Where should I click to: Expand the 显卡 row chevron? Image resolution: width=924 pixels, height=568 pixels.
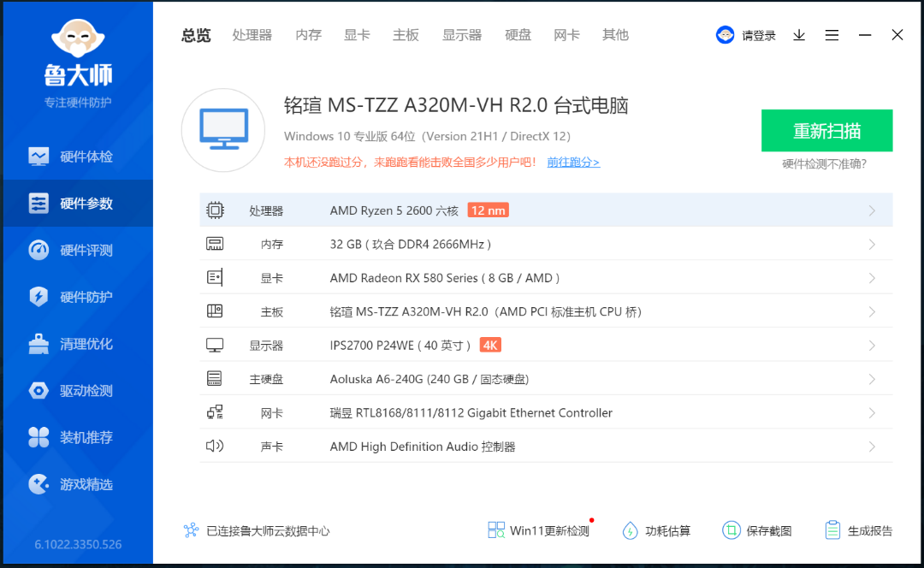click(x=872, y=278)
